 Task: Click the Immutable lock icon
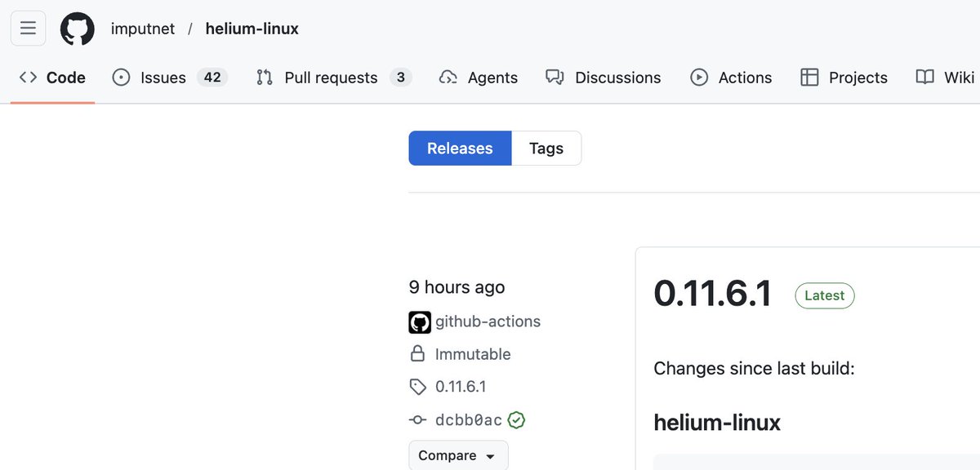pos(417,354)
